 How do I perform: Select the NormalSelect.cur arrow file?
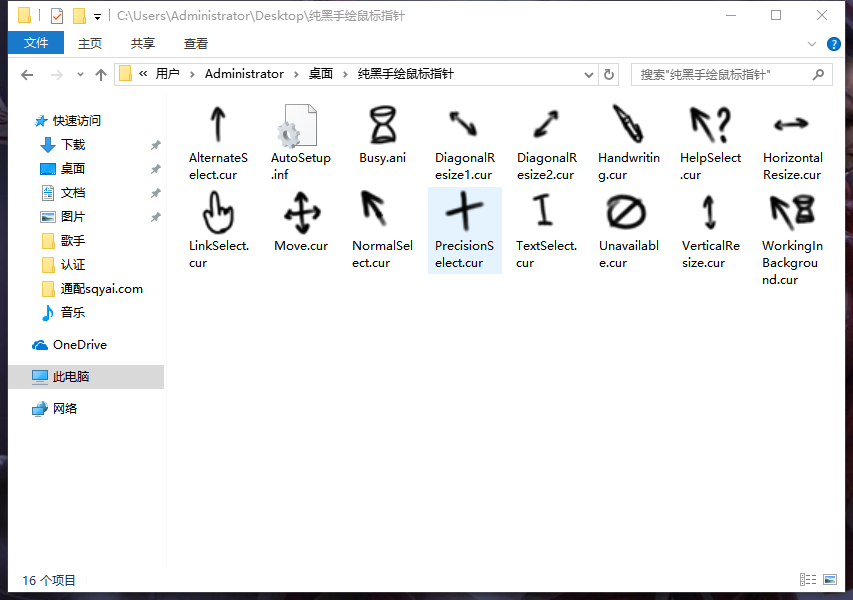(x=382, y=231)
